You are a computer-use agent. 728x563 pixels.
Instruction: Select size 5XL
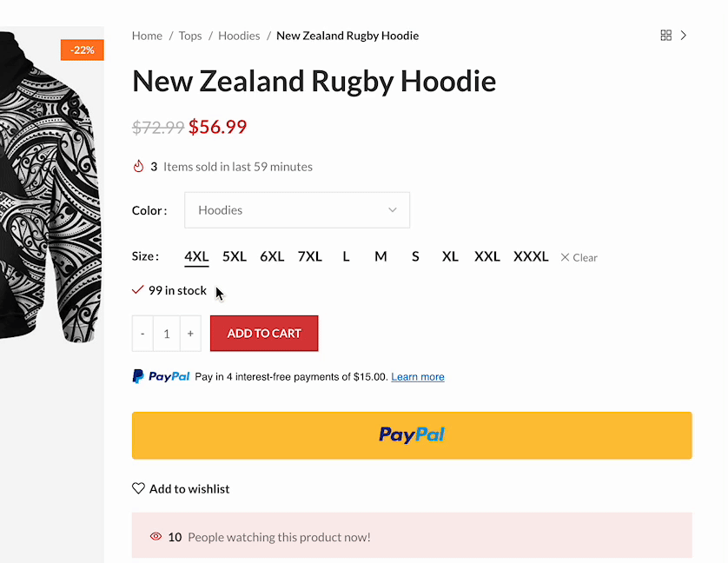tap(235, 256)
